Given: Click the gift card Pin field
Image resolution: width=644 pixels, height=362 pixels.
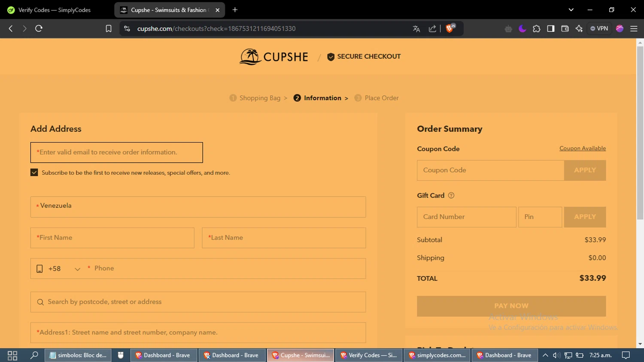Looking at the screenshot, I should tap(540, 217).
